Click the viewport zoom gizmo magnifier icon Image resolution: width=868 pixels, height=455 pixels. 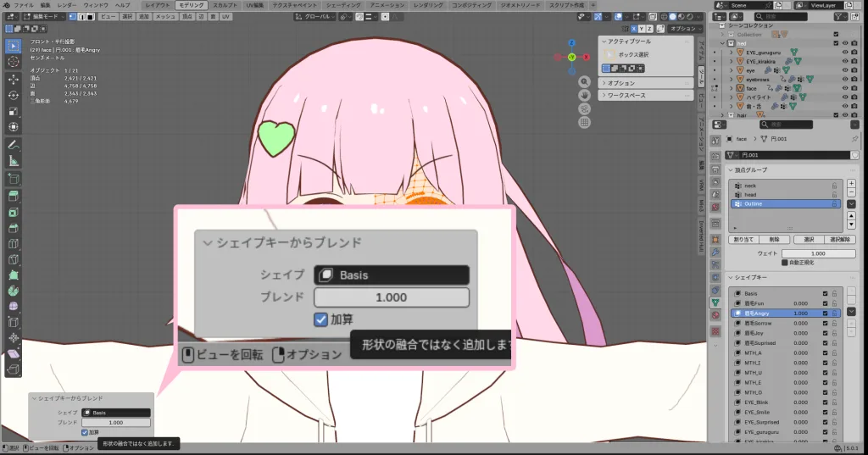point(584,82)
